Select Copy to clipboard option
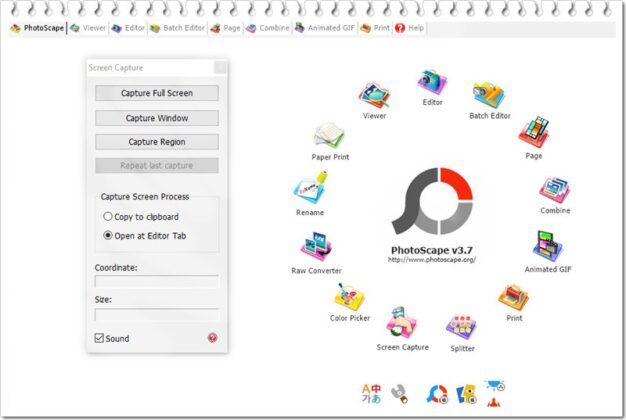The height and width of the screenshot is (420, 626). [141, 217]
